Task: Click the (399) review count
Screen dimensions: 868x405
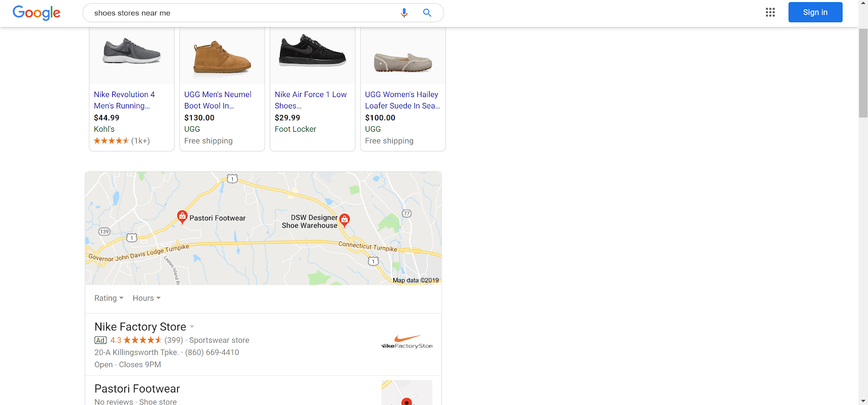Action: click(x=174, y=340)
